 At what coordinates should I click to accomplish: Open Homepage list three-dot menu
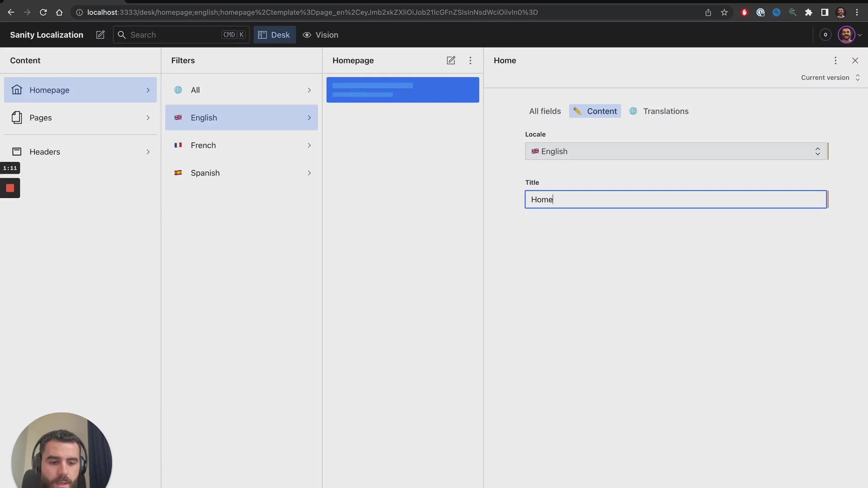(x=470, y=60)
